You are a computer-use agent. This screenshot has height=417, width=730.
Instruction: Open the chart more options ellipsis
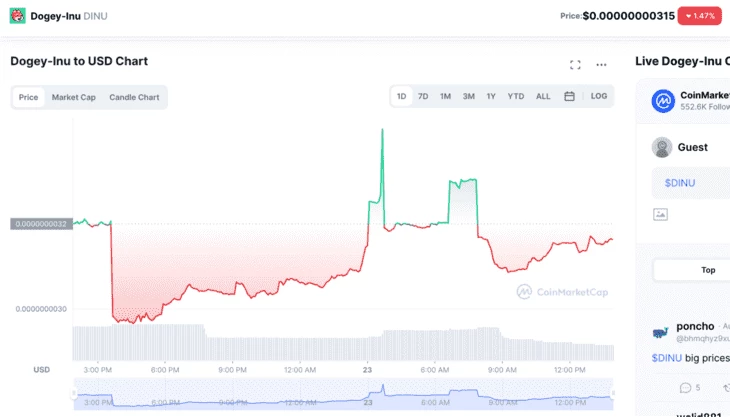[601, 65]
